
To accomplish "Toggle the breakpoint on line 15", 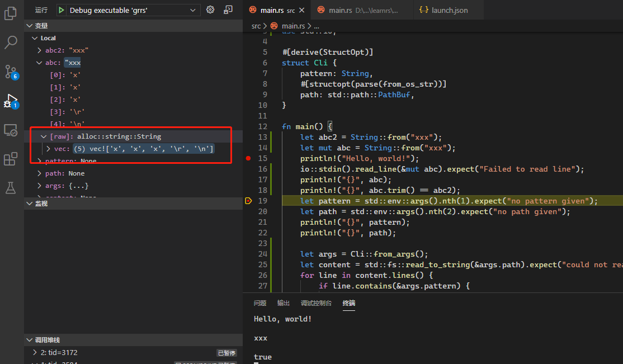I will (248, 158).
